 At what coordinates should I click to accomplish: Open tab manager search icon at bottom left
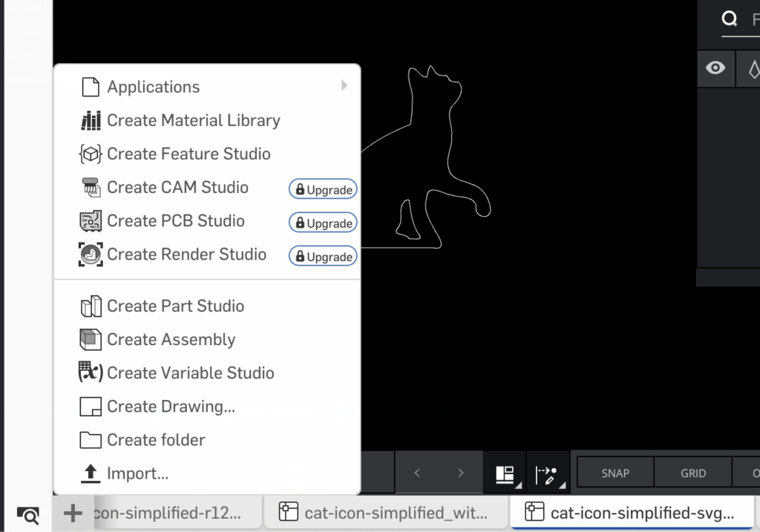pyautogui.click(x=27, y=514)
